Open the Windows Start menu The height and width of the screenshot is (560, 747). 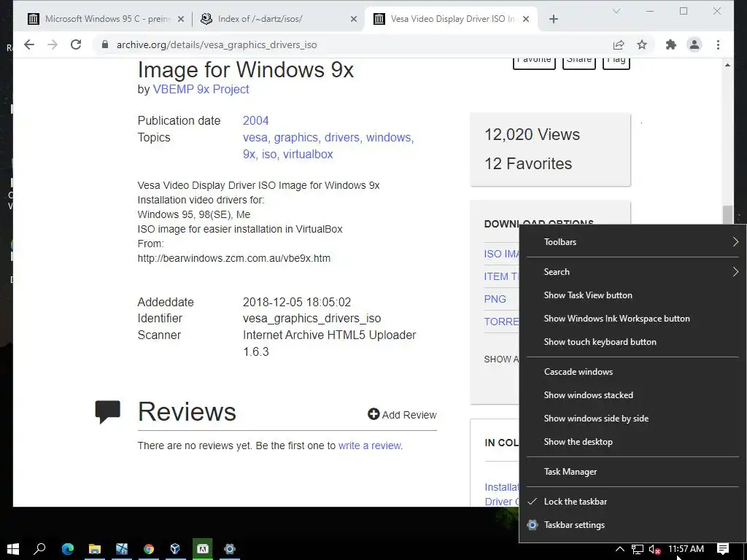click(x=13, y=549)
